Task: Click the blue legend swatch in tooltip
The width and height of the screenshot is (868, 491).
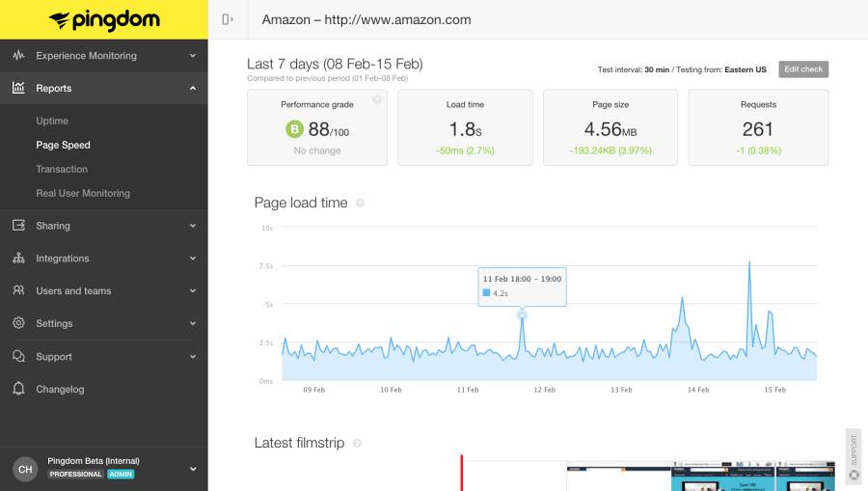Action: (486, 293)
